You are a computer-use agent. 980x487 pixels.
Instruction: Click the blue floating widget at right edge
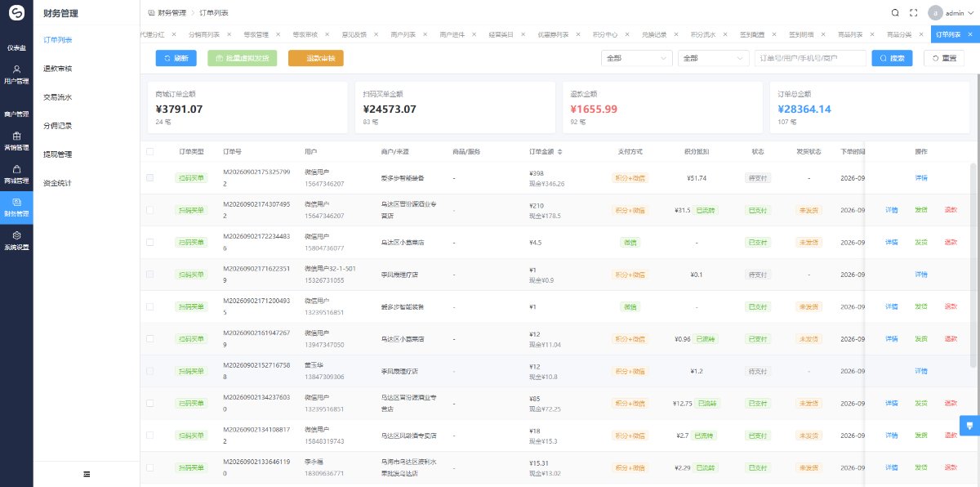tap(969, 426)
